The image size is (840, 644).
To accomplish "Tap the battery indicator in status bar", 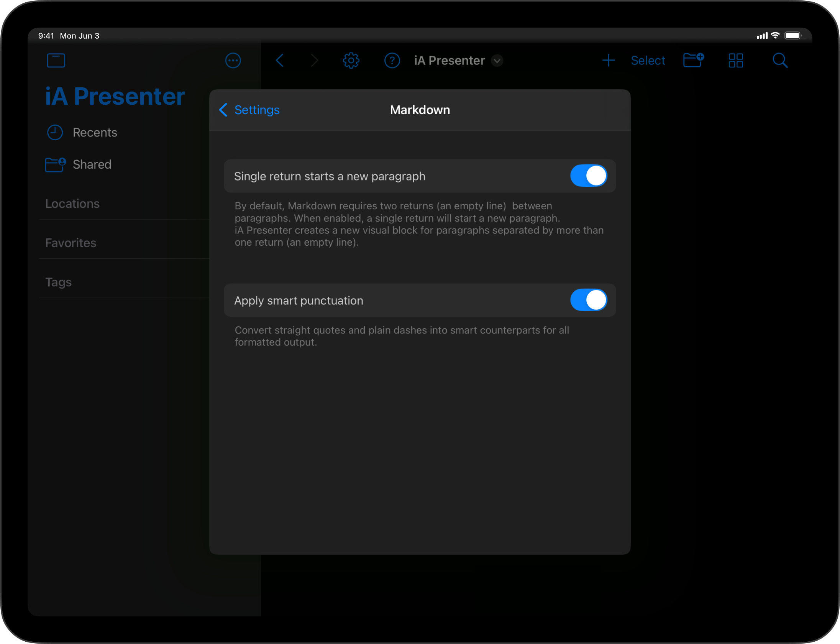I will pyautogui.click(x=793, y=36).
